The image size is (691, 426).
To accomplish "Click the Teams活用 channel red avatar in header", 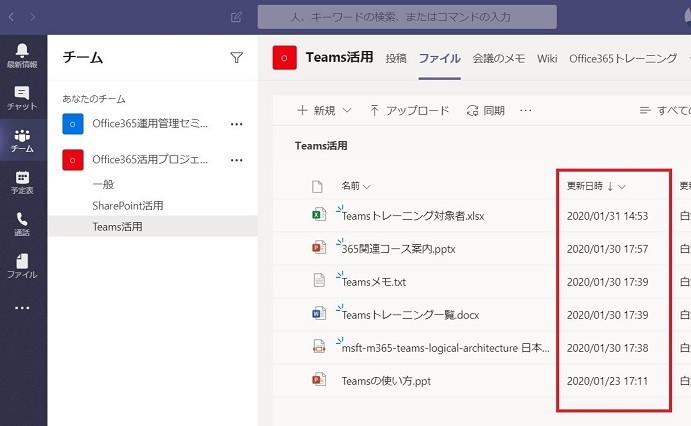I will coord(285,58).
